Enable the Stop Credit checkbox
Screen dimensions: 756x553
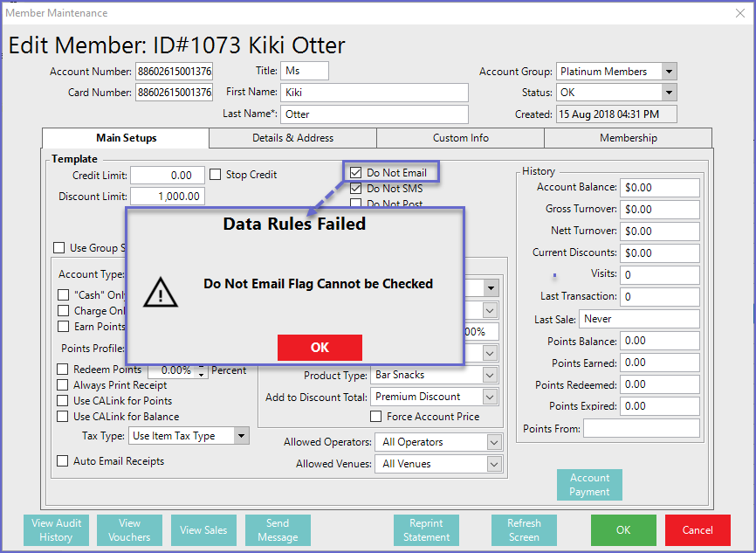click(216, 175)
